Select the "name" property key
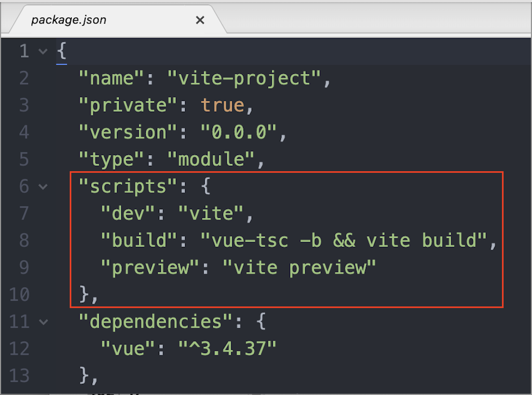Screen dimensions: 532x395 click(110, 78)
